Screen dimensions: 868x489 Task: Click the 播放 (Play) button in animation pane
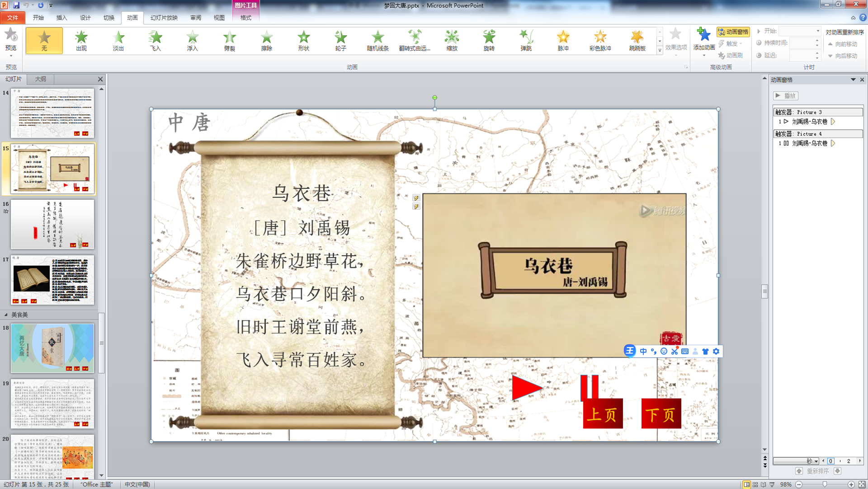pyautogui.click(x=786, y=96)
